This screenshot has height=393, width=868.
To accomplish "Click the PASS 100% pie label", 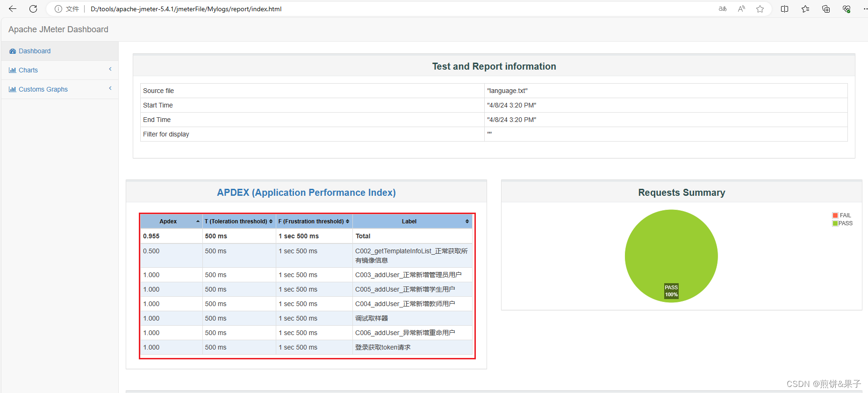I will click(671, 291).
